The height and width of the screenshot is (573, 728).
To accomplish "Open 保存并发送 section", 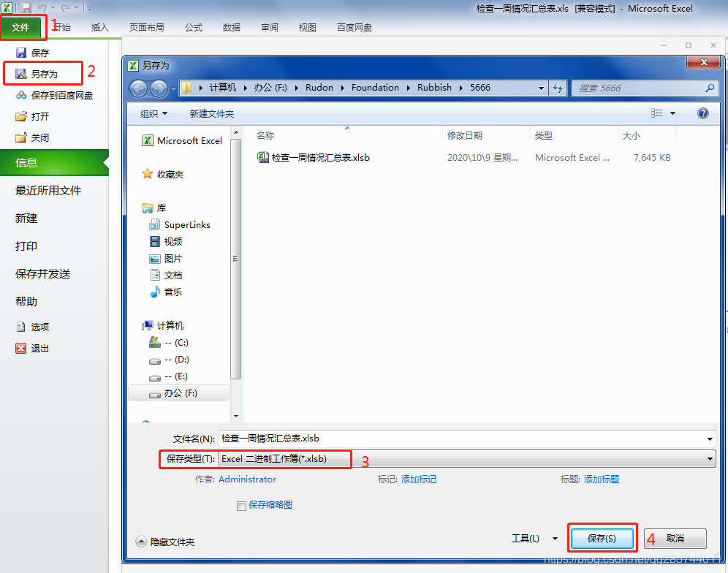I will coord(42,274).
